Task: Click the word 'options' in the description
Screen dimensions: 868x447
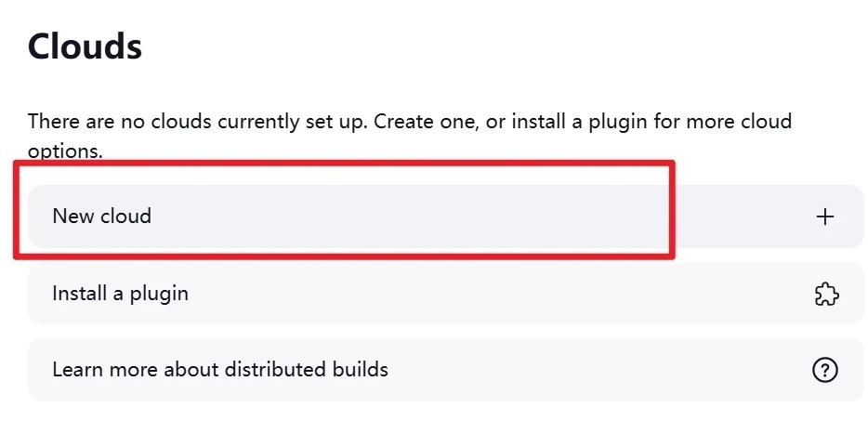Action: (61, 151)
